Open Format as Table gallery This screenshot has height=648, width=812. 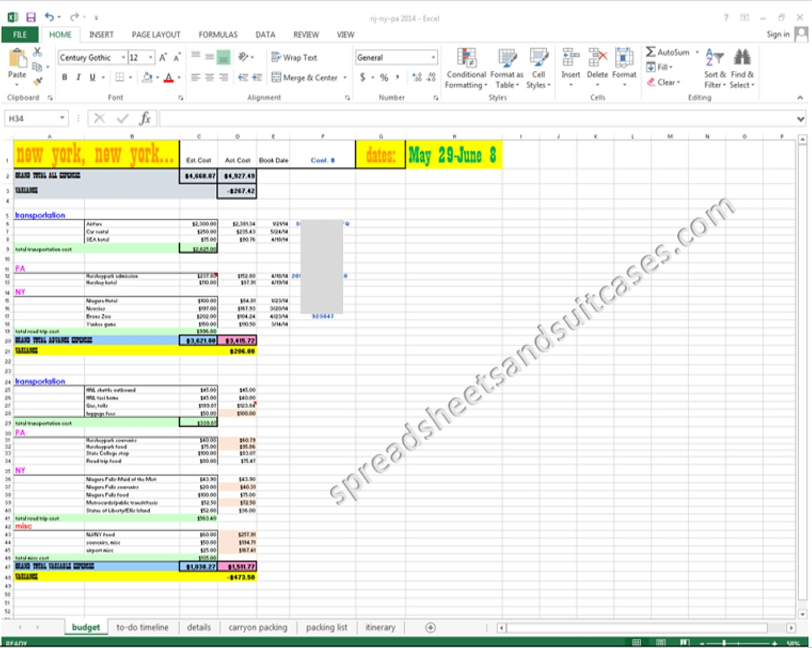[x=507, y=68]
